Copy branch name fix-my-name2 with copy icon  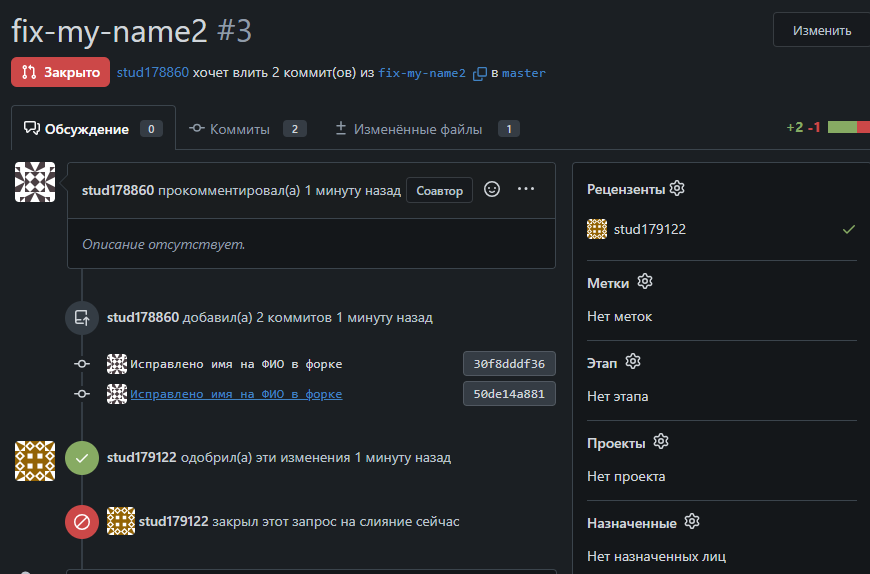click(x=480, y=73)
